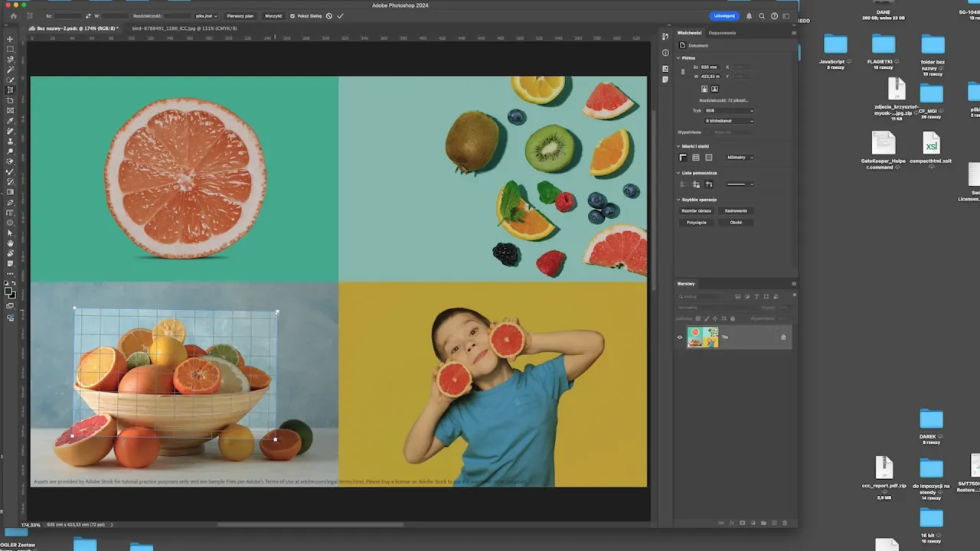Click the Kadrowanie button

tap(736, 210)
